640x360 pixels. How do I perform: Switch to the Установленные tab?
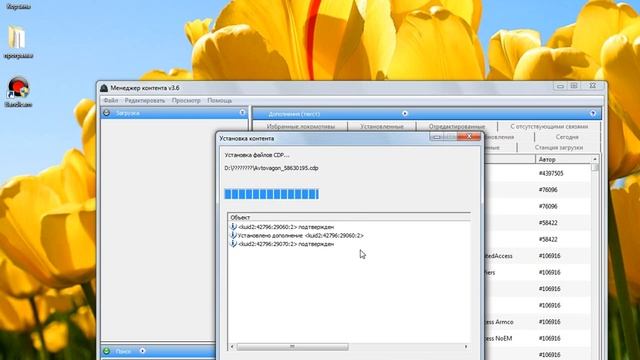point(382,127)
